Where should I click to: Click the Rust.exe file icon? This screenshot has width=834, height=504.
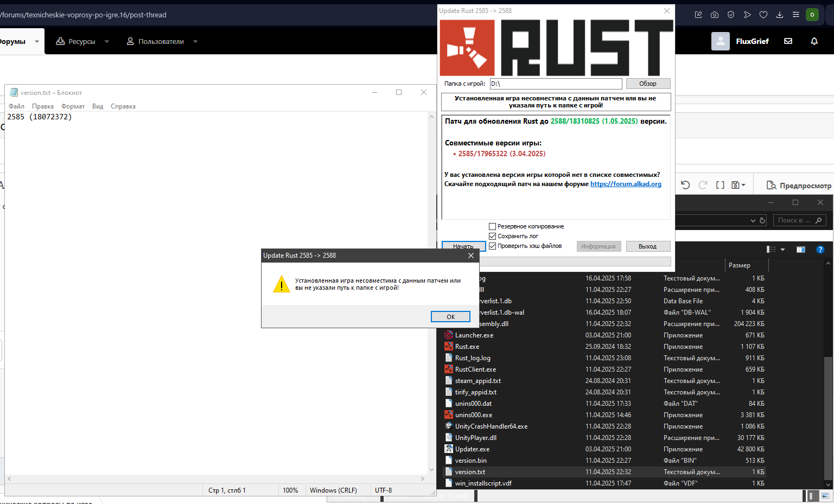click(x=449, y=346)
